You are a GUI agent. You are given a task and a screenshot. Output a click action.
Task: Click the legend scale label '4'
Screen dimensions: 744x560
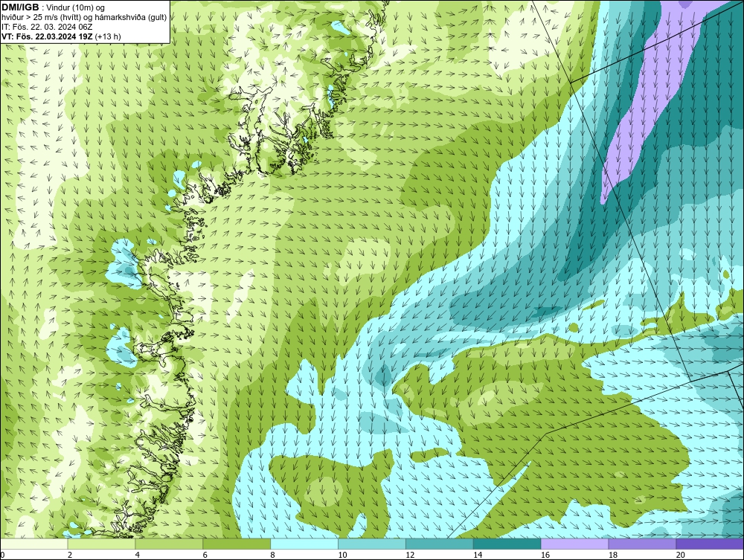click(x=137, y=555)
